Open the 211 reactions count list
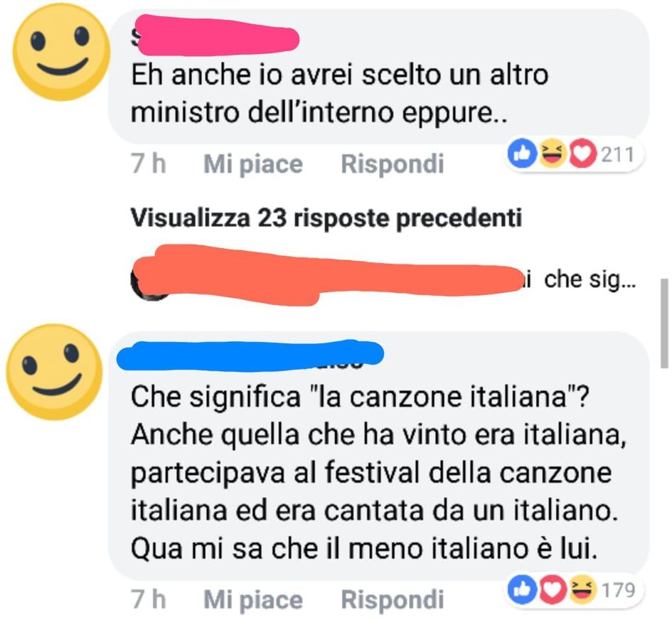This screenshot has width=672, height=637. (617, 154)
